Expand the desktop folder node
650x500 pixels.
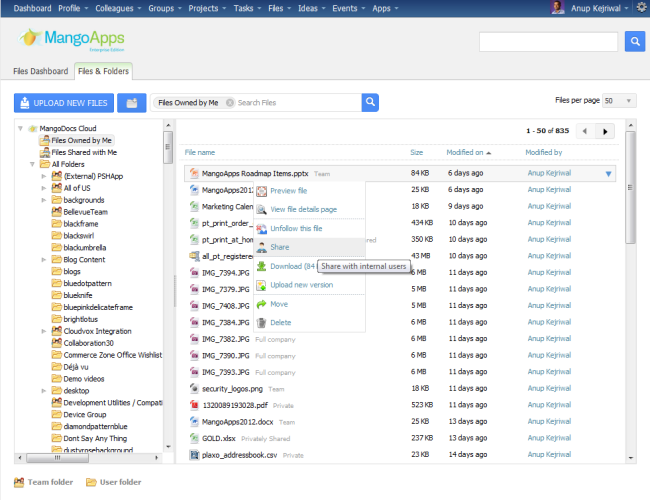click(44, 391)
